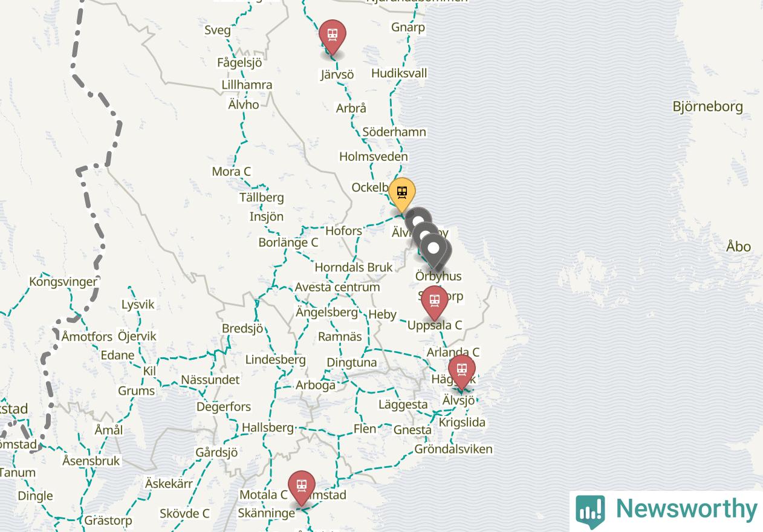The height and width of the screenshot is (532, 763).
Task: Click the Åbo city label
Action: point(739,247)
